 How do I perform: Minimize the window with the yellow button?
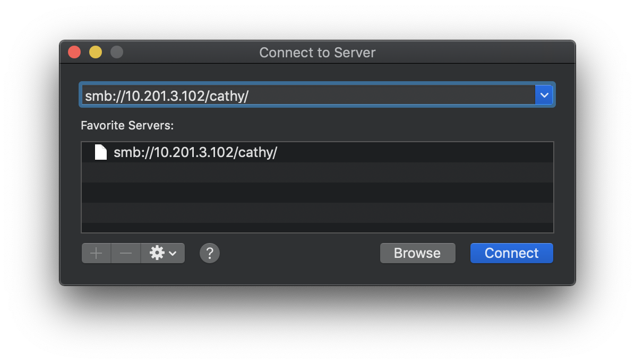coord(96,52)
